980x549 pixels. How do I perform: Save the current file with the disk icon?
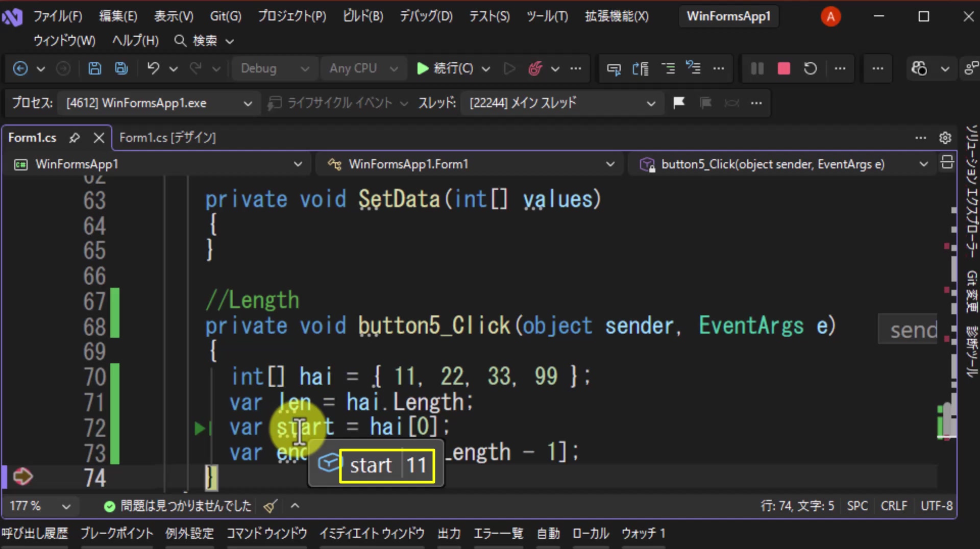(94, 68)
